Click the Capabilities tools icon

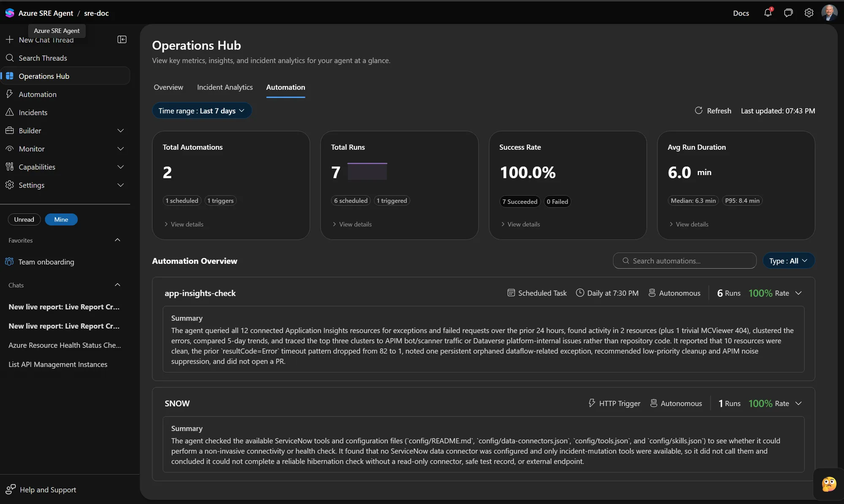(x=10, y=167)
